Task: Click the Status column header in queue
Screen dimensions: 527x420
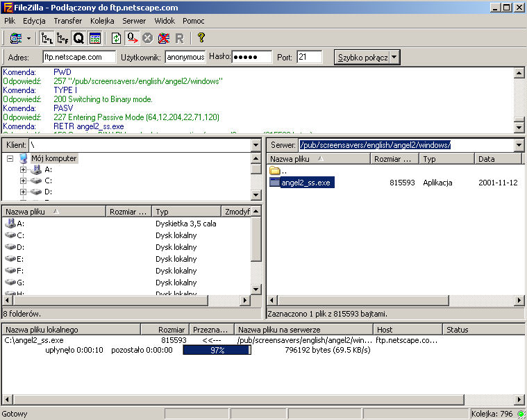Action: coord(484,330)
